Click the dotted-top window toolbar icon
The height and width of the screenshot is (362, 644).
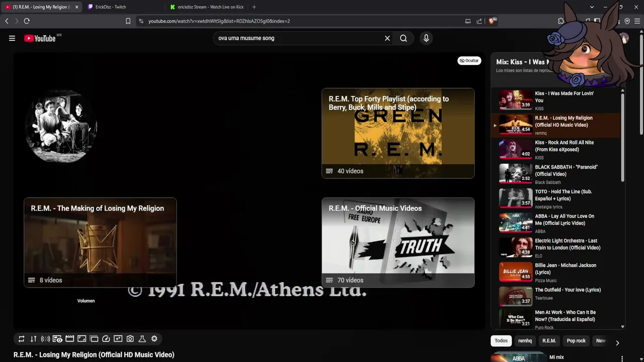pos(94,339)
